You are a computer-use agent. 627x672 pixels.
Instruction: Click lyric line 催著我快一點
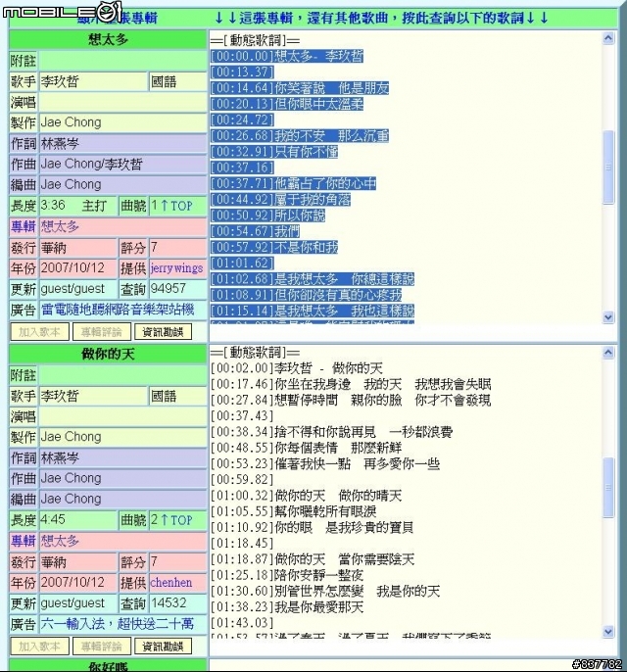[313, 463]
